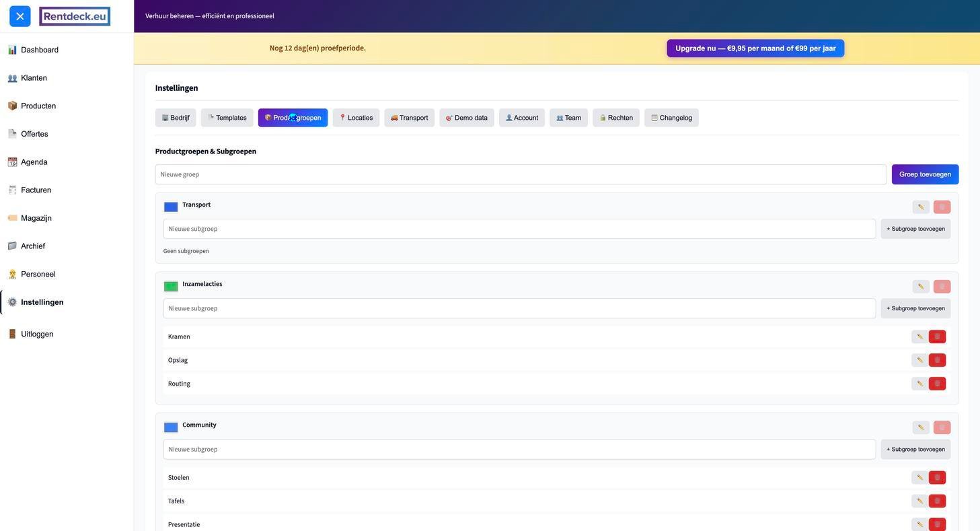Pick a color for the Community group
This screenshot has height=531, width=980.
(171, 427)
